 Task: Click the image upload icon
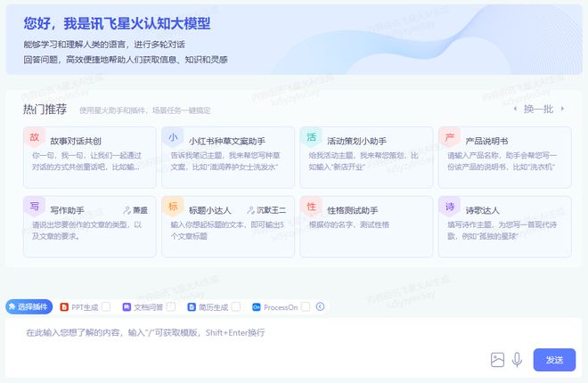(497, 360)
